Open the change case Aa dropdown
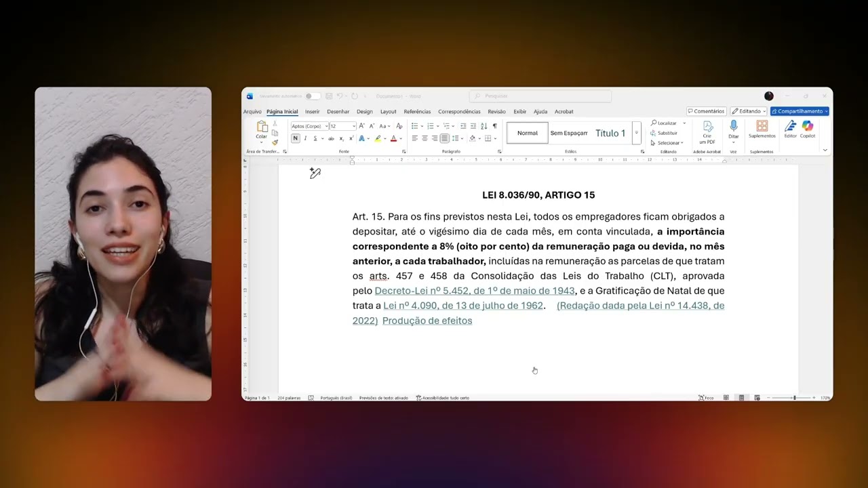Screen dimensions: 868x488 click(384, 126)
